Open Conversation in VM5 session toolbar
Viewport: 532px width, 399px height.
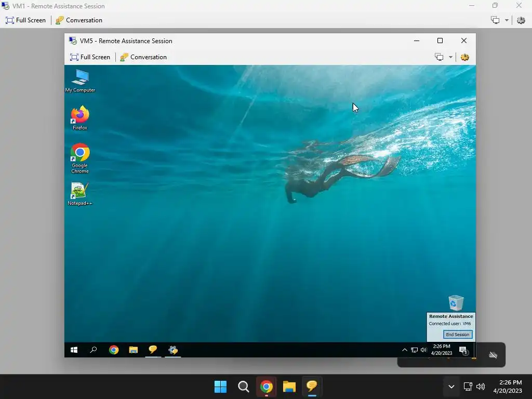143,57
